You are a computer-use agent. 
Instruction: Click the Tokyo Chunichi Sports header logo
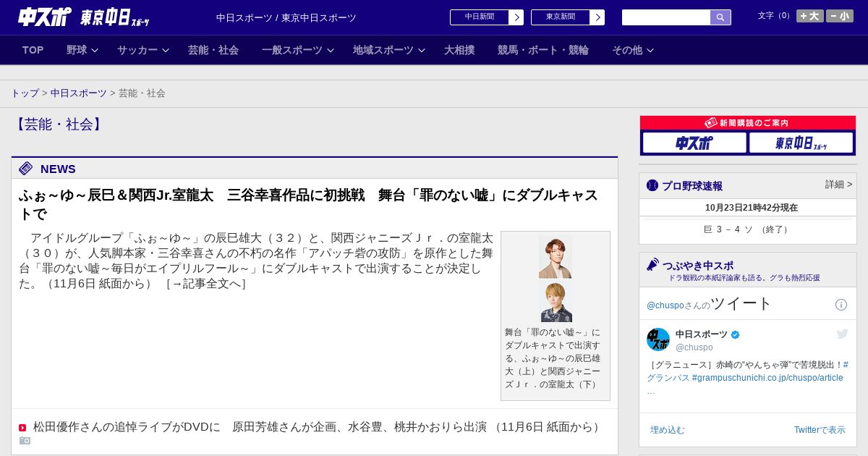(x=114, y=17)
